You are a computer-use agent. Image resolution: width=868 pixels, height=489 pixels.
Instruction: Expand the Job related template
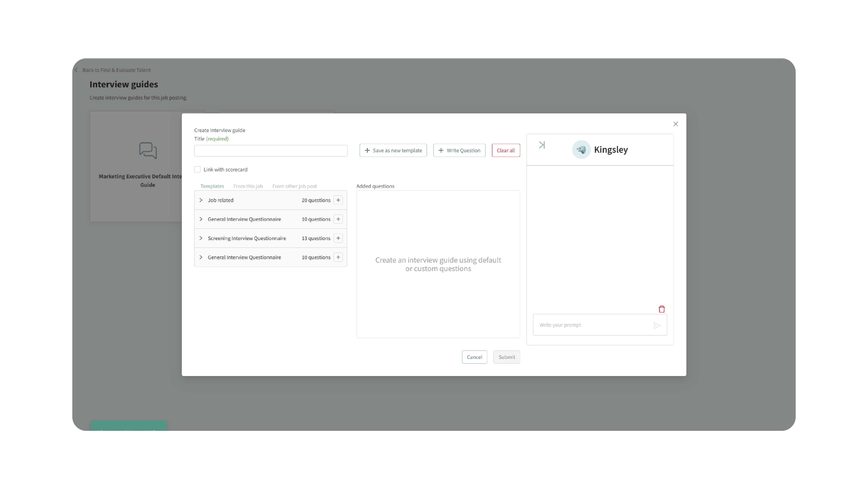point(201,200)
